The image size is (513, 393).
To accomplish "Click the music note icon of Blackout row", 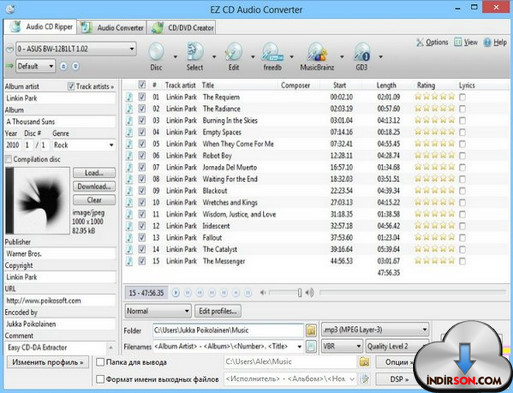I will 129,191.
